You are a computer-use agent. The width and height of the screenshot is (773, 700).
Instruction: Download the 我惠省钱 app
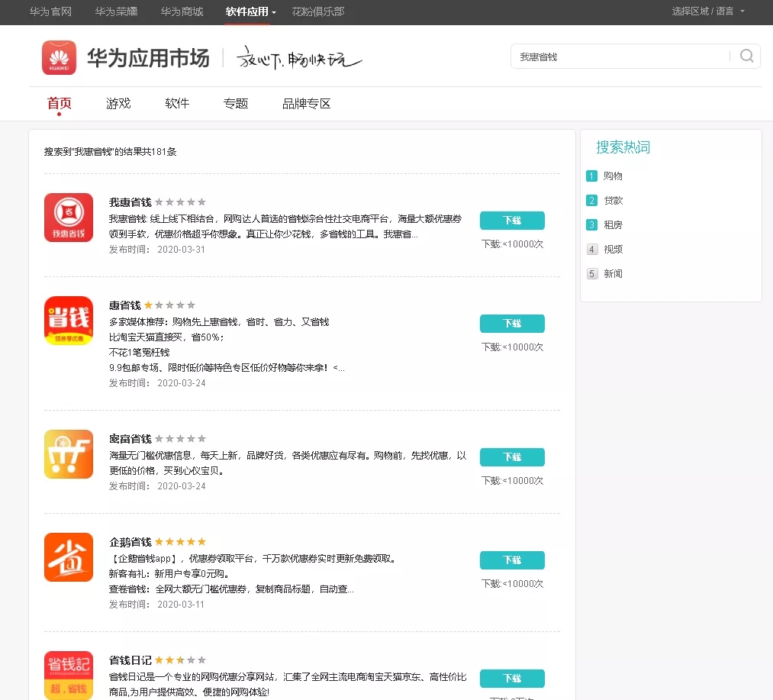coord(512,221)
